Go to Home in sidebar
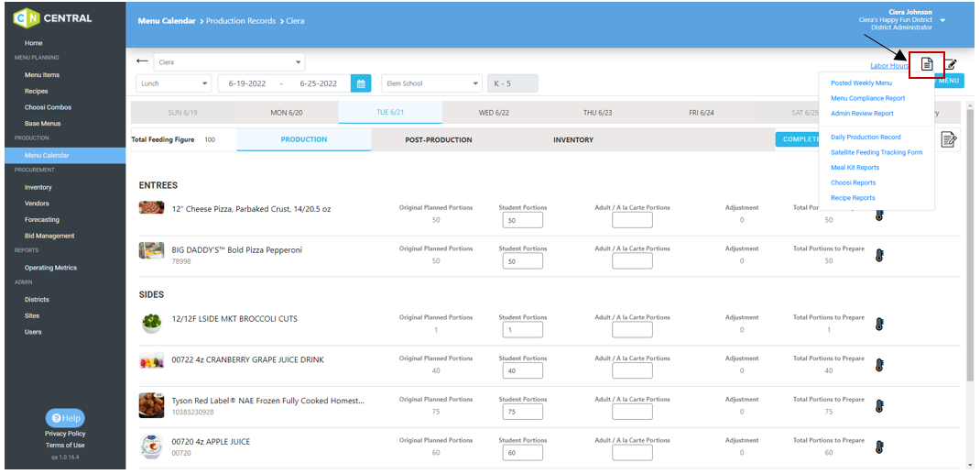 pyautogui.click(x=34, y=43)
